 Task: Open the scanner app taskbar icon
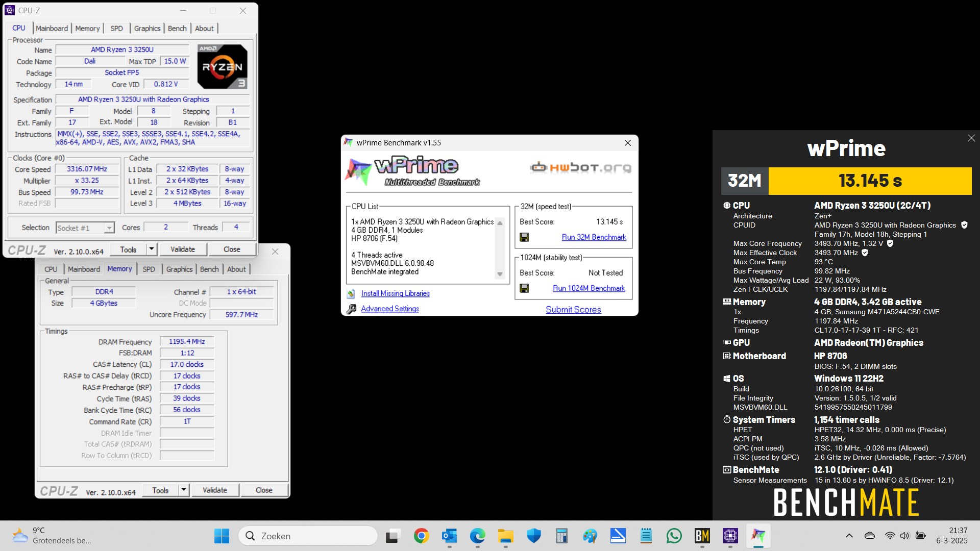click(618, 536)
